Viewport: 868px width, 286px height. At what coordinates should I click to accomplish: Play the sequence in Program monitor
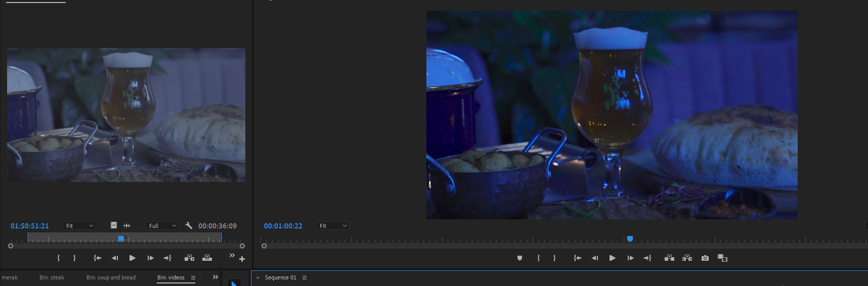coord(613,258)
